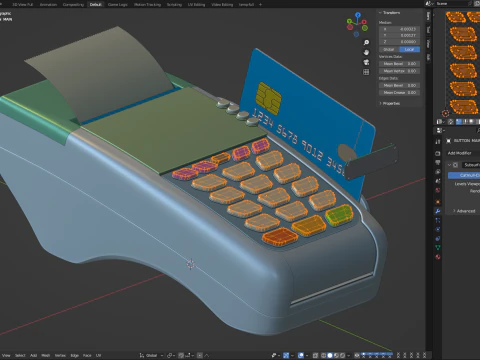Open the Vertex menu in viewport header
This screenshot has width=480, height=360.
(x=60, y=355)
